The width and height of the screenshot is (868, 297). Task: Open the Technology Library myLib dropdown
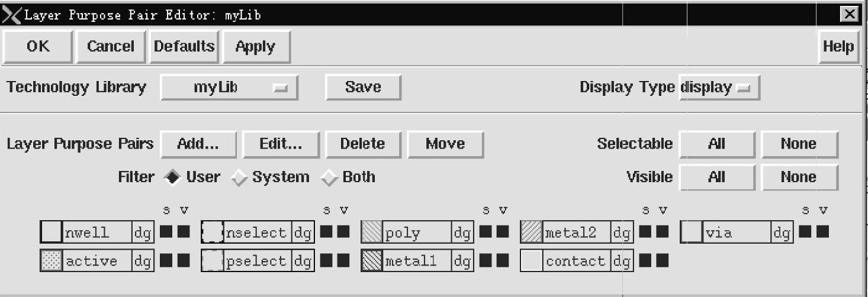click(x=229, y=88)
